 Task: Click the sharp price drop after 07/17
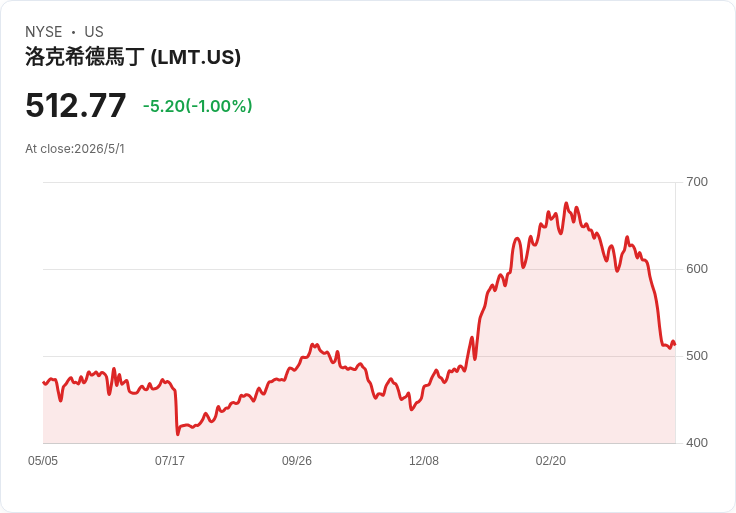tap(177, 413)
